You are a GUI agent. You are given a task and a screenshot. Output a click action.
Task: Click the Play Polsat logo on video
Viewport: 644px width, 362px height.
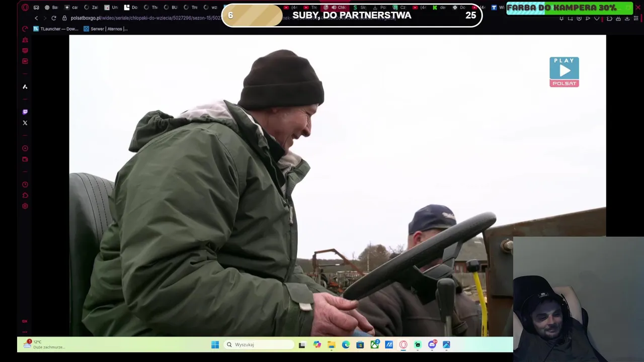tap(564, 72)
